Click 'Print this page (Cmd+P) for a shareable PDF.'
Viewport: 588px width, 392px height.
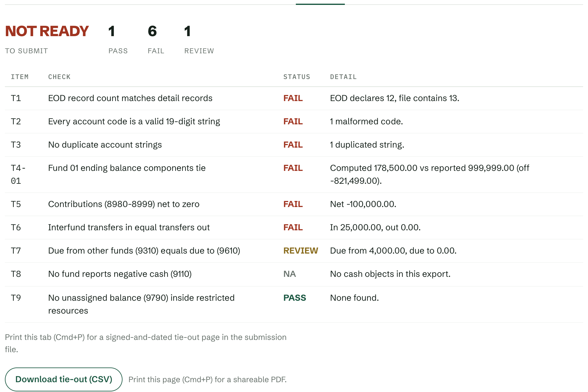208,380
